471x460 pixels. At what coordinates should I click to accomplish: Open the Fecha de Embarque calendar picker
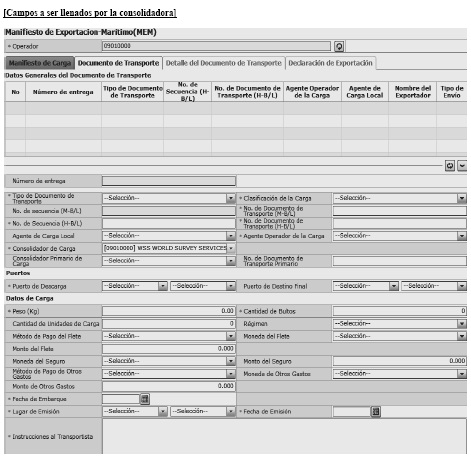tap(145, 399)
